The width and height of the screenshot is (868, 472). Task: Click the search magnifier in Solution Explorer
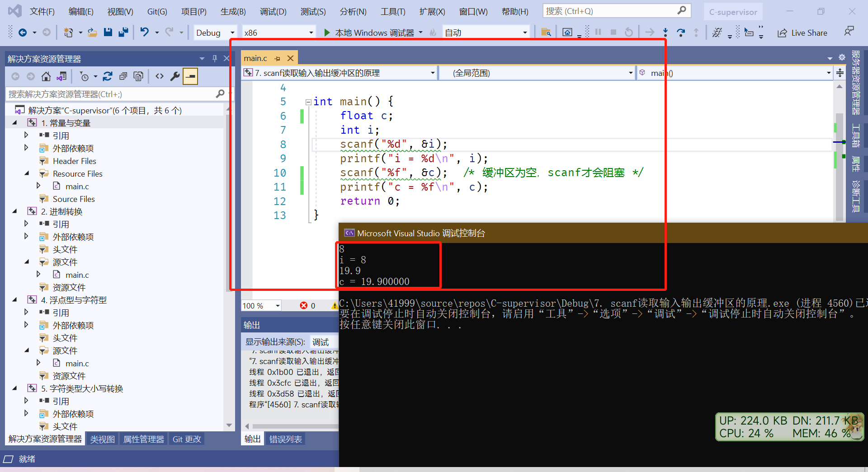220,93
